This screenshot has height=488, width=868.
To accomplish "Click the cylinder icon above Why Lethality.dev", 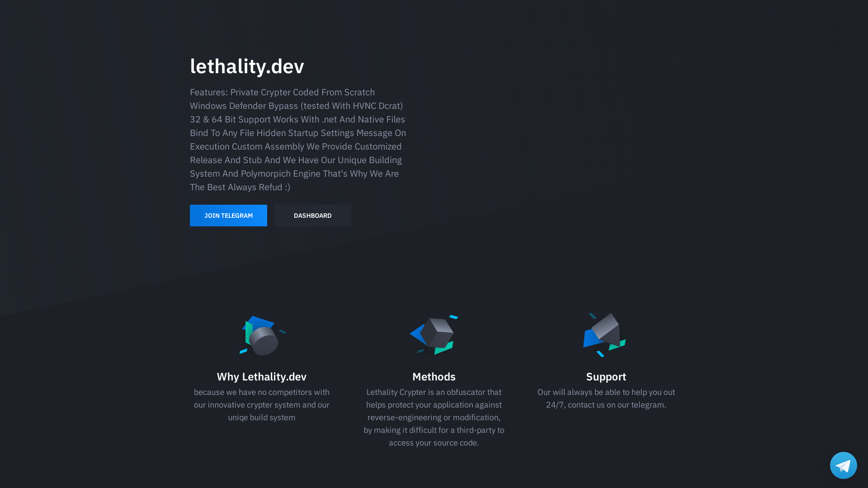I will coord(262,336).
